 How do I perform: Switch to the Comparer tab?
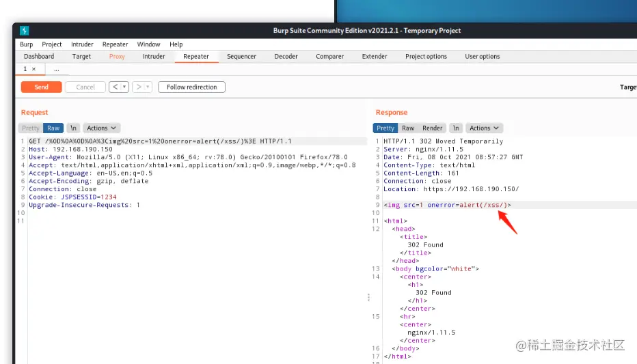click(x=329, y=57)
